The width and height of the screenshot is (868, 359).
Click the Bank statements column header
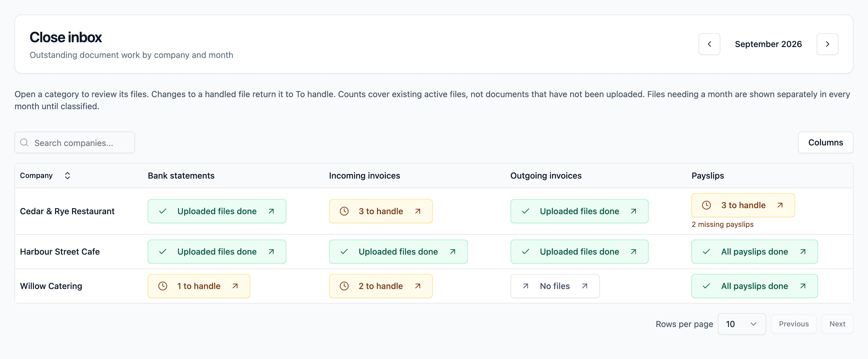(181, 176)
